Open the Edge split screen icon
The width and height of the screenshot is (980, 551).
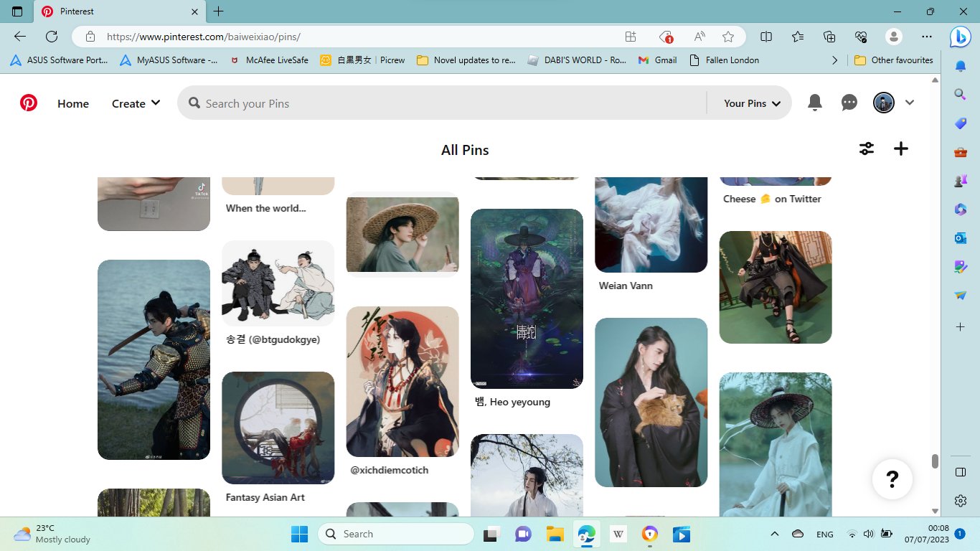[x=766, y=37]
